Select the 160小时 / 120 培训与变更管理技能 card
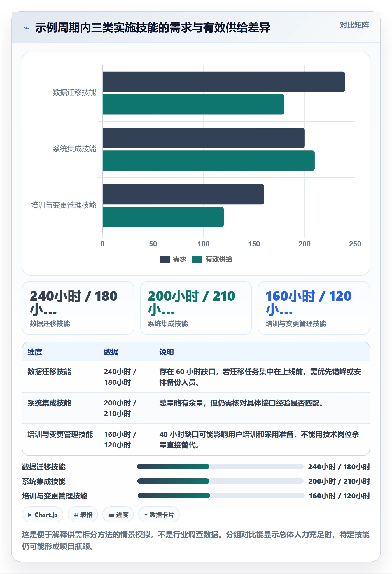 [x=314, y=308]
